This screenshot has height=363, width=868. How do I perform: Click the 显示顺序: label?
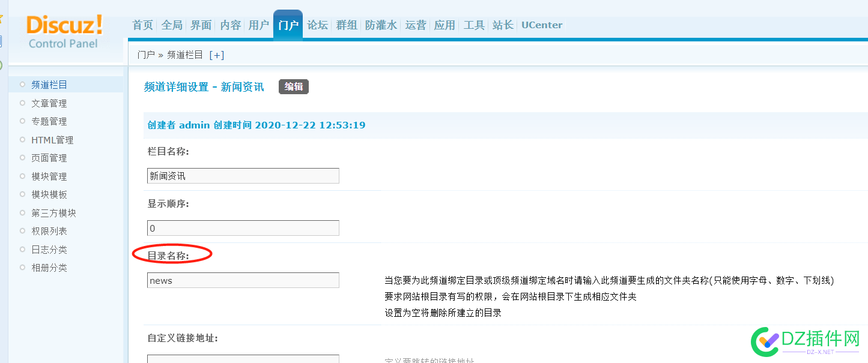(x=168, y=204)
